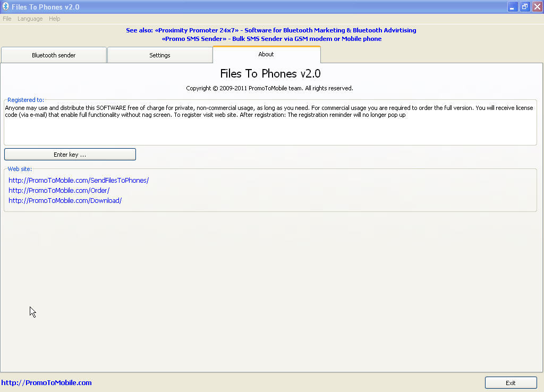Open the Proximity Promoter 24x7 banner link

click(271, 30)
